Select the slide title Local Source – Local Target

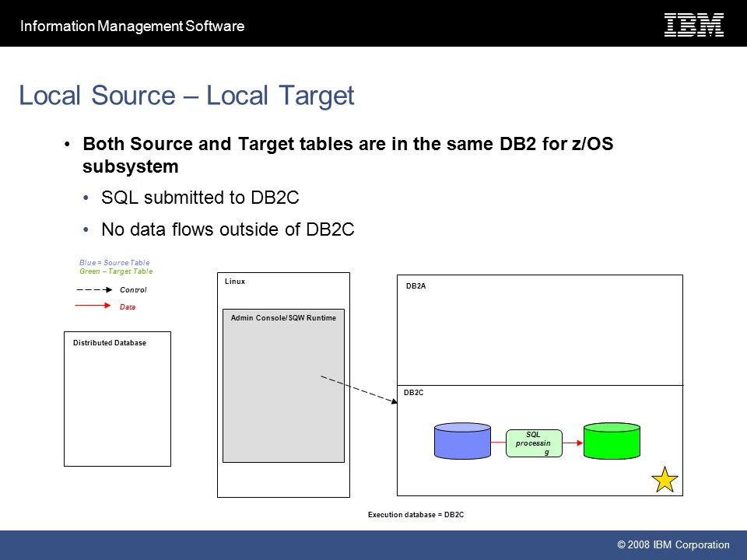186,96
